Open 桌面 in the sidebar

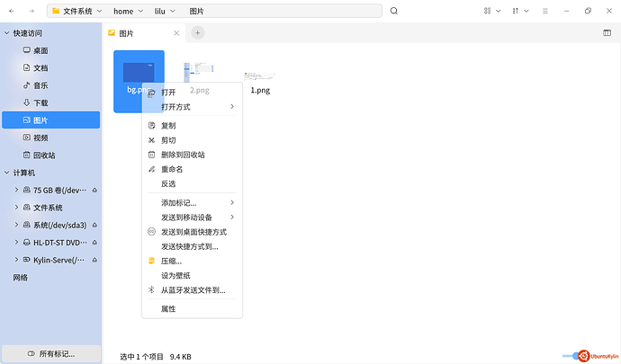tap(50, 50)
